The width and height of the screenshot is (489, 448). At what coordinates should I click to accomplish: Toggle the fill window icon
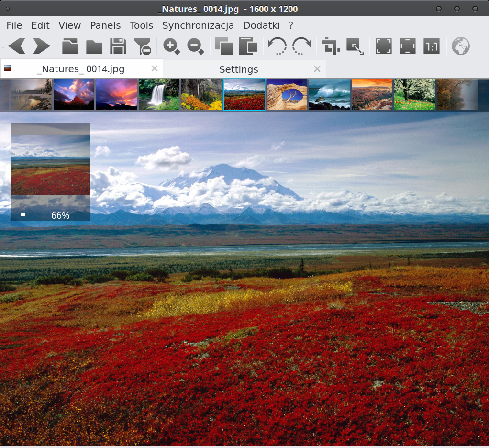408,46
